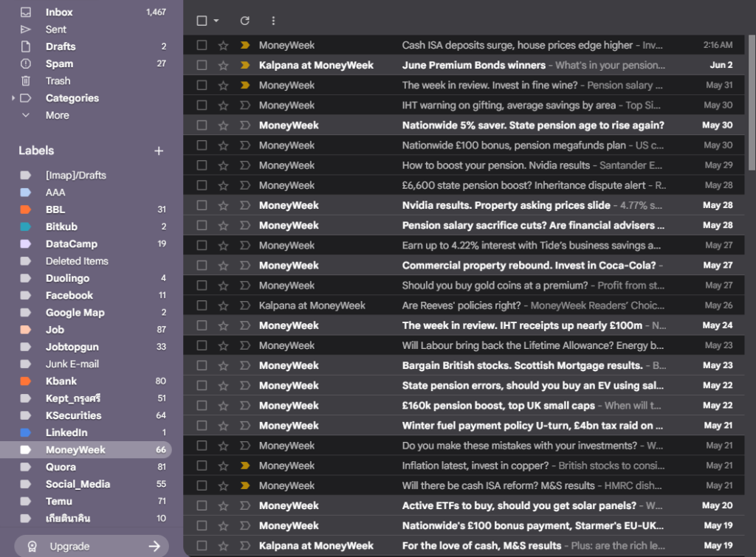This screenshot has width=756, height=557.
Task: Open the Drafts folder
Action: (86, 46)
